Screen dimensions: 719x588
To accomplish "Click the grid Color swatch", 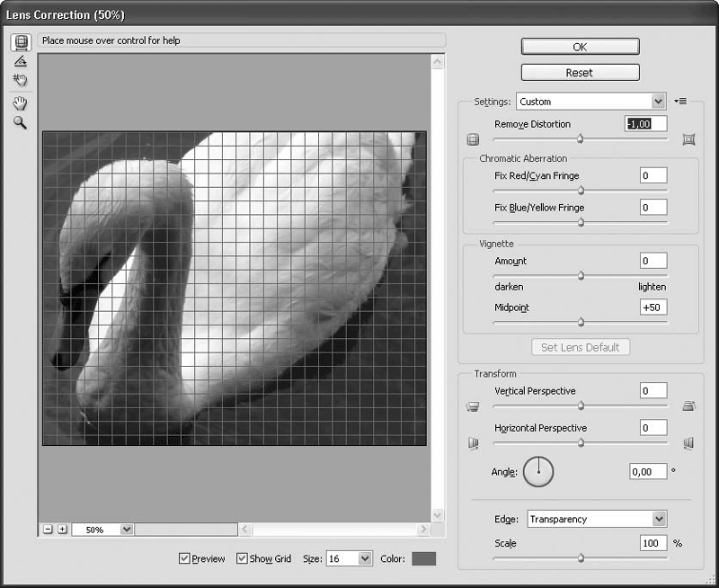I will click(423, 558).
